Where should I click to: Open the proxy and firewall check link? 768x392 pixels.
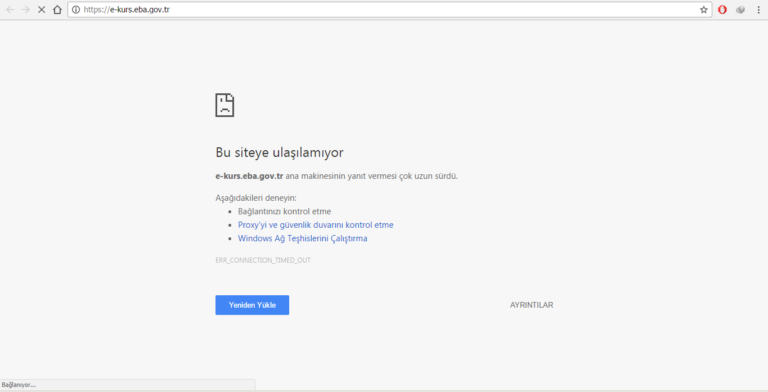[x=315, y=225]
